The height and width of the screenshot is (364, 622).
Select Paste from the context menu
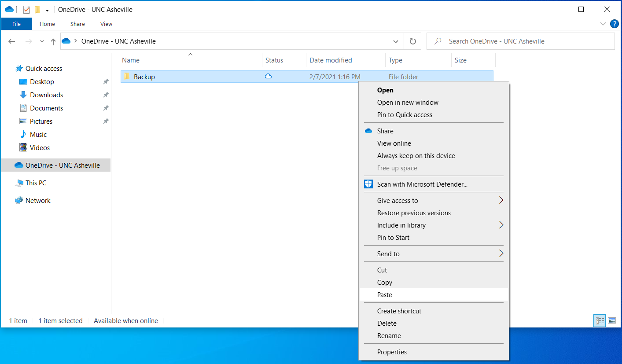point(385,295)
